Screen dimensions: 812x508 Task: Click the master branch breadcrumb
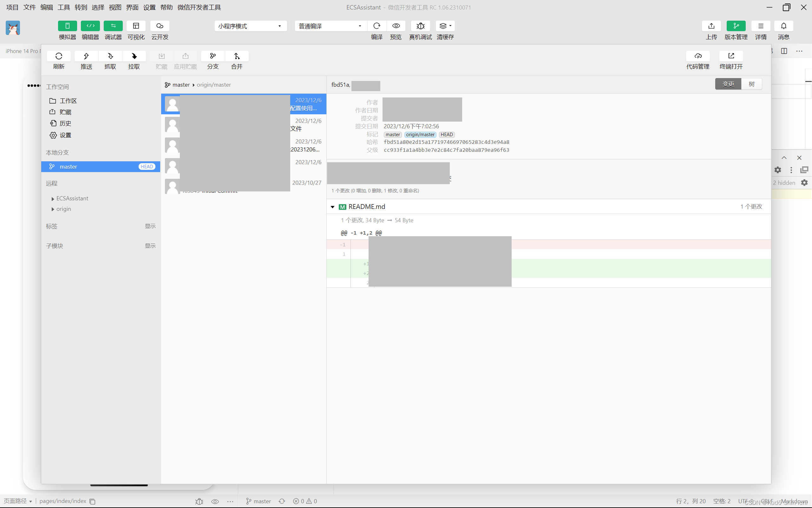(x=181, y=85)
